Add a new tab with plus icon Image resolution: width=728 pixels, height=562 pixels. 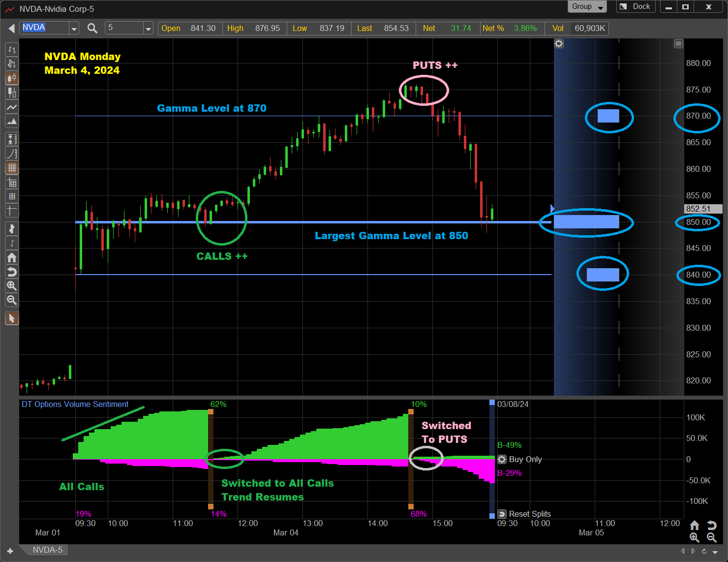tap(10, 551)
